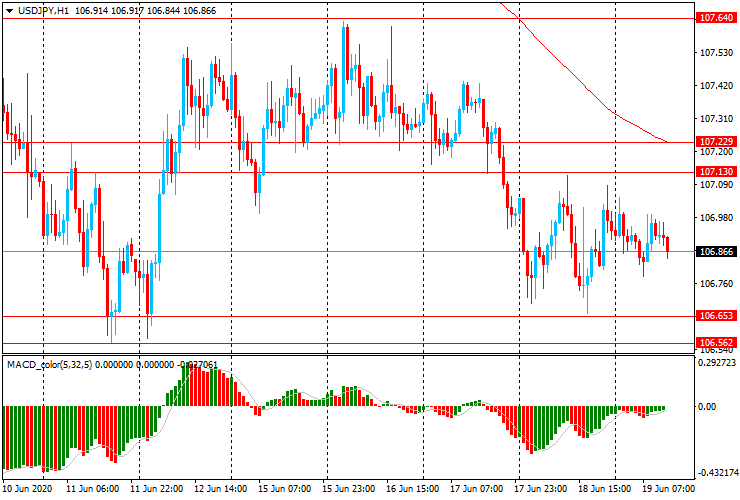
Task: Select the red 106.653 price level tag
Action: click(x=715, y=316)
